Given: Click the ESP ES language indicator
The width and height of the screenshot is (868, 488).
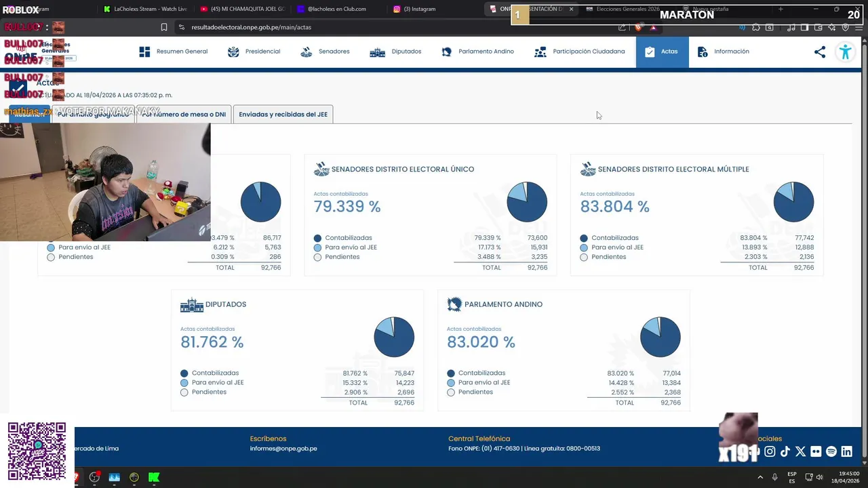Looking at the screenshot, I should 792,477.
